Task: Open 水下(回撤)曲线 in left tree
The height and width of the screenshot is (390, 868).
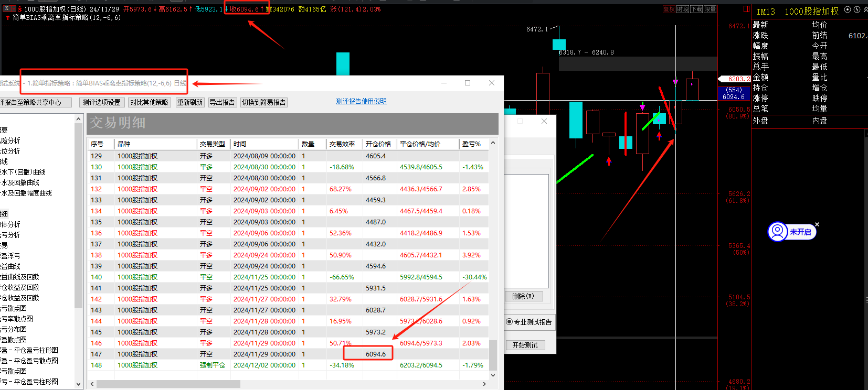Action: [x=24, y=172]
